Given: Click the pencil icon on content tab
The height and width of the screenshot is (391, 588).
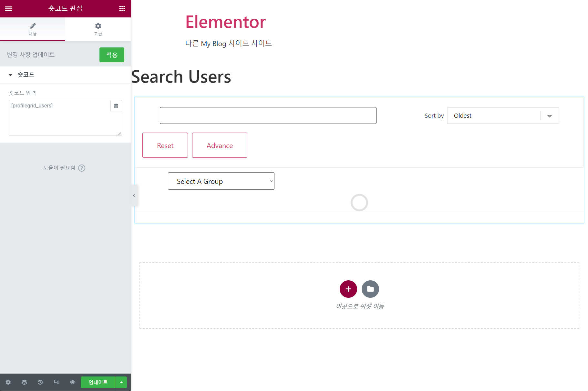Looking at the screenshot, I should pos(33,26).
